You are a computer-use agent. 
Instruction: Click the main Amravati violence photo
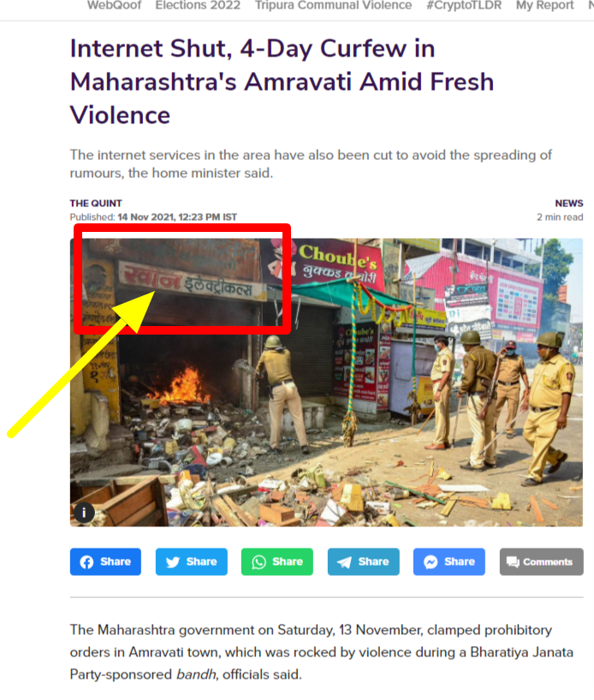pos(326,383)
